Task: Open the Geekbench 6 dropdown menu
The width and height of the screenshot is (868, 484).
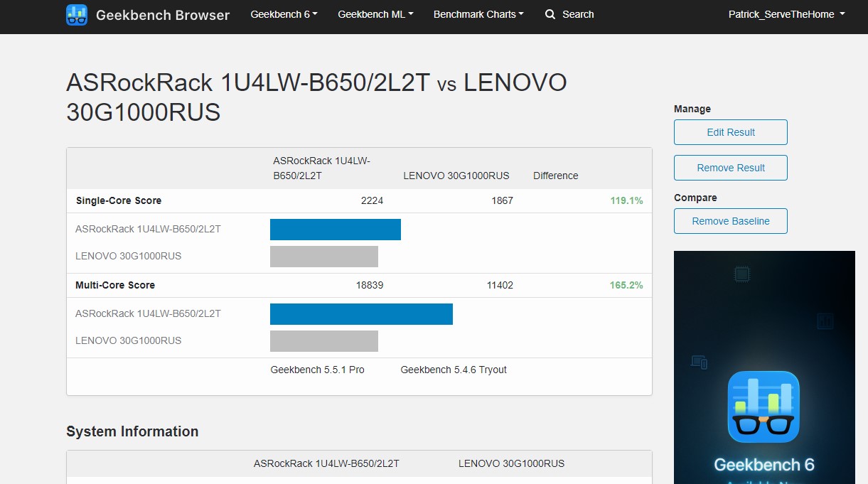Action: point(284,14)
